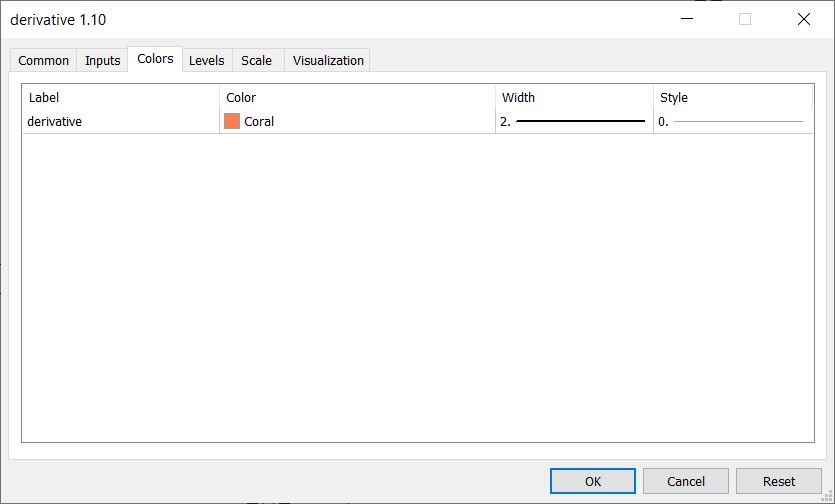Minimize the derivative 1.10 window
The height and width of the screenshot is (504, 835).
(687, 19)
